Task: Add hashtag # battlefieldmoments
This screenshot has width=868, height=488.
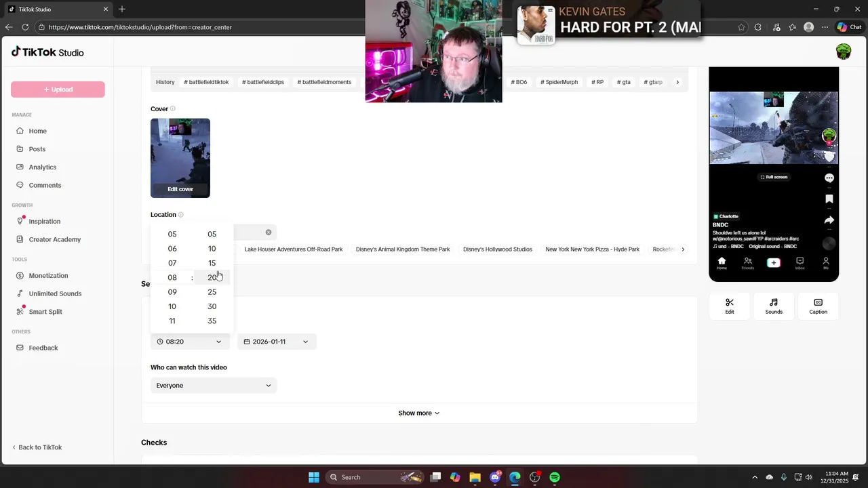Action: pyautogui.click(x=324, y=82)
